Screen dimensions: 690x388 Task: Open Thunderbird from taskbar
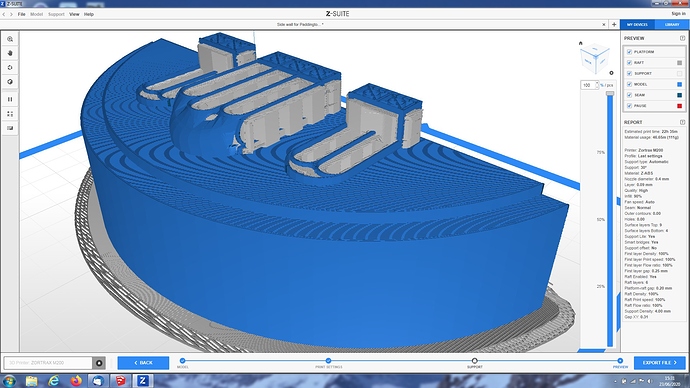point(98,381)
